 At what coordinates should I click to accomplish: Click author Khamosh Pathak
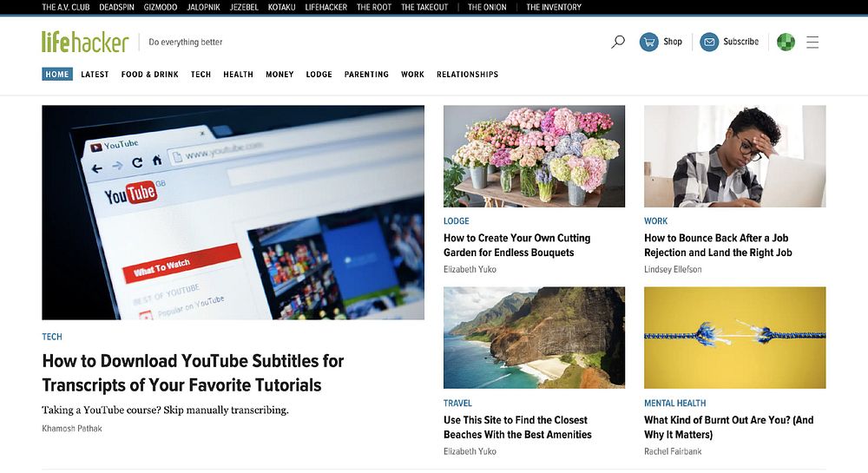(x=72, y=428)
